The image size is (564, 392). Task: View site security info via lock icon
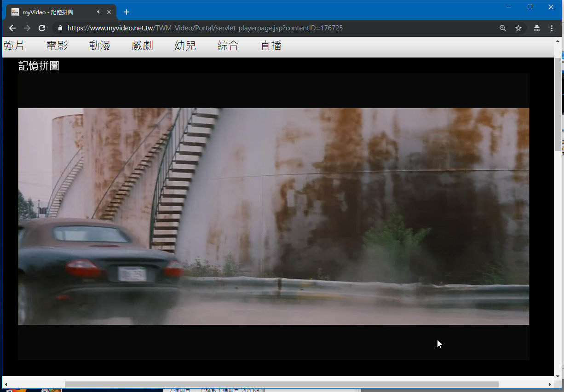click(60, 28)
